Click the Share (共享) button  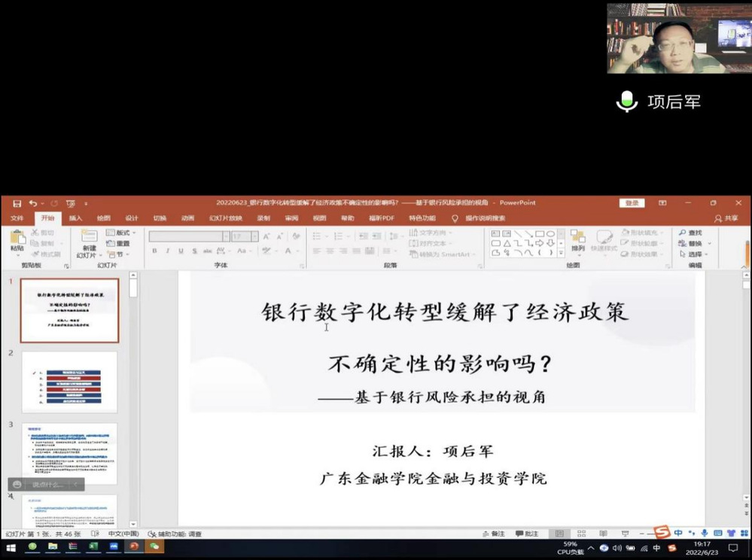tap(726, 218)
